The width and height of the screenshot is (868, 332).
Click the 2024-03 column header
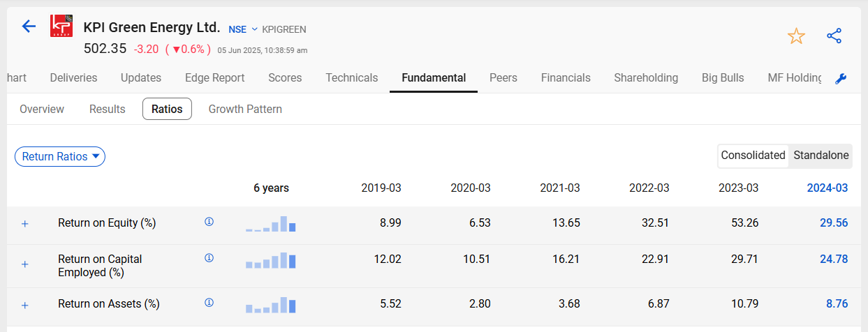(x=827, y=188)
